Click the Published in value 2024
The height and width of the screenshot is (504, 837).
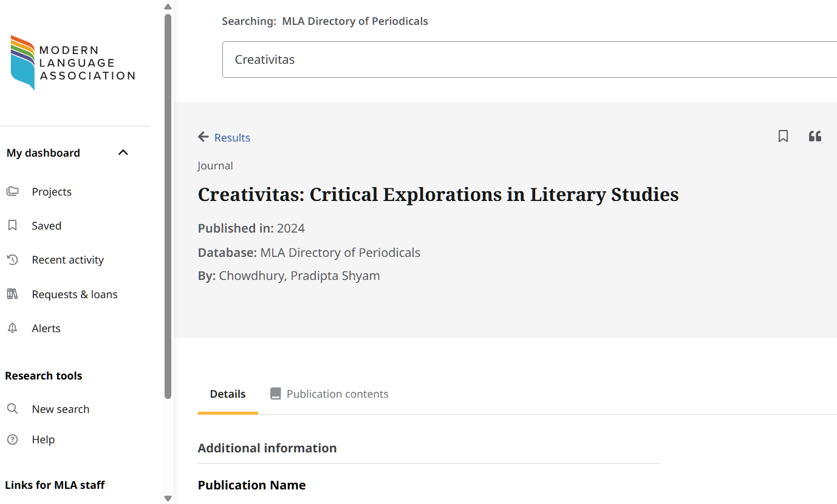click(x=291, y=228)
